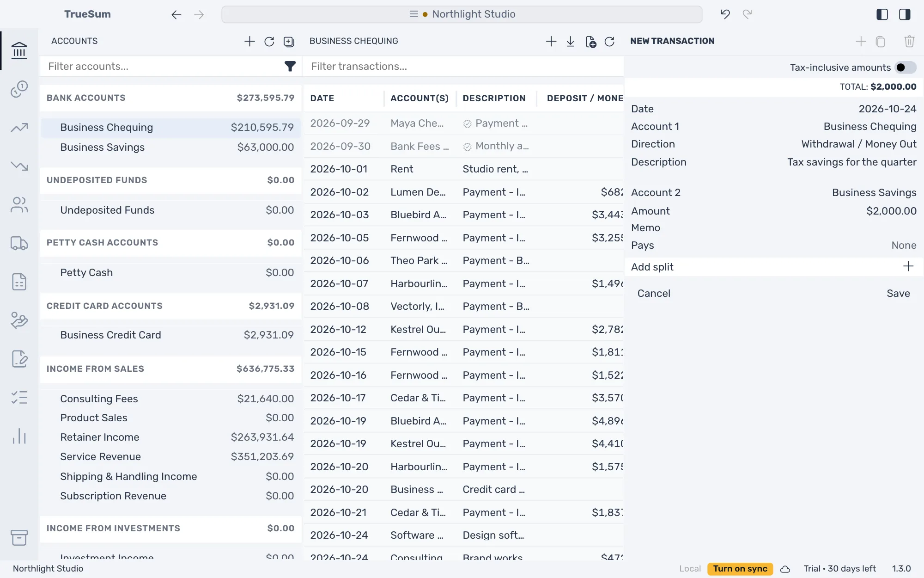Sort by the DATE column header
924x578 pixels.
coord(322,98)
